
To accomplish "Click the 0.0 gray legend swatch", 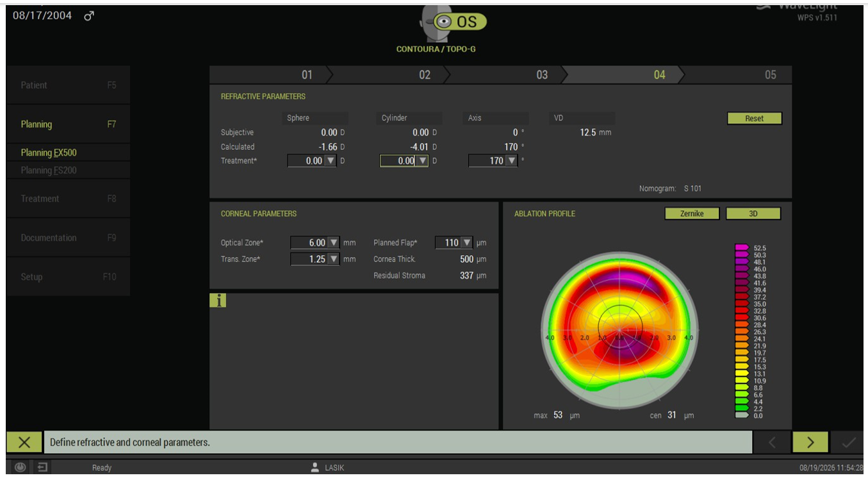I will (x=742, y=415).
